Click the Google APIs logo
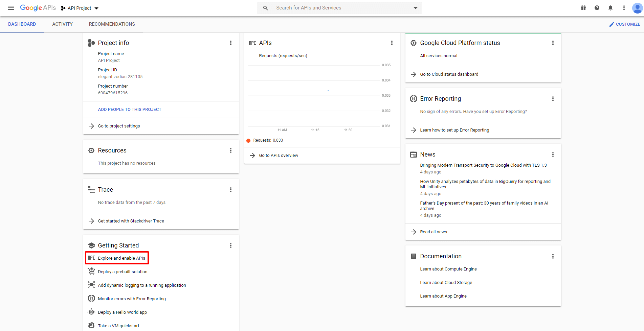 click(38, 8)
